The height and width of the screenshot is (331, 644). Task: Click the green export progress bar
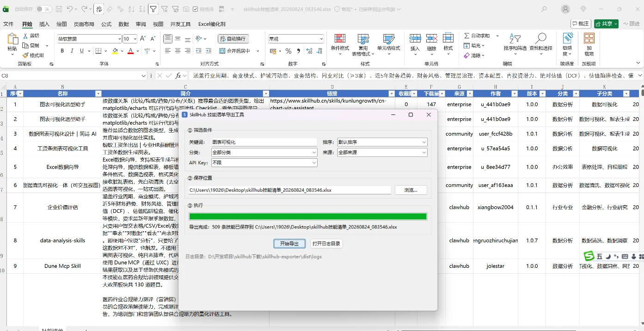tap(308, 217)
